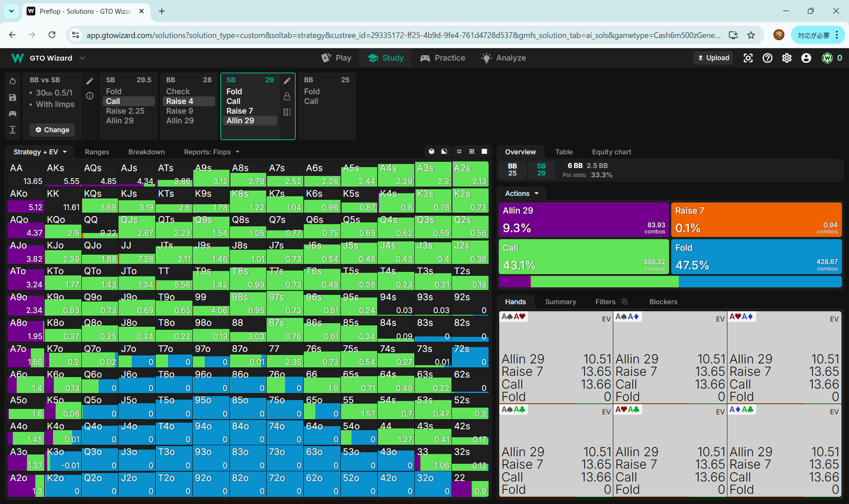
Task: Toggle the solid square matrix layout icon
Action: (x=484, y=152)
